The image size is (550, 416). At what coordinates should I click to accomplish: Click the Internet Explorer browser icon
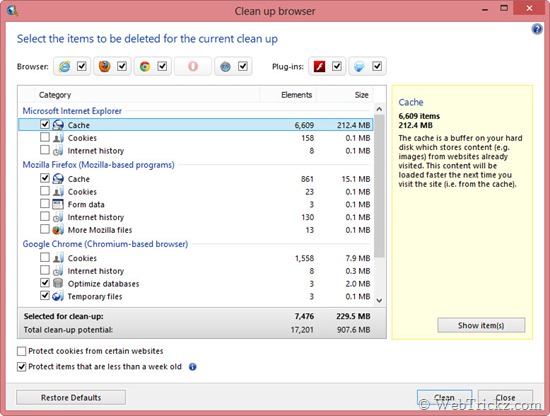(65, 66)
